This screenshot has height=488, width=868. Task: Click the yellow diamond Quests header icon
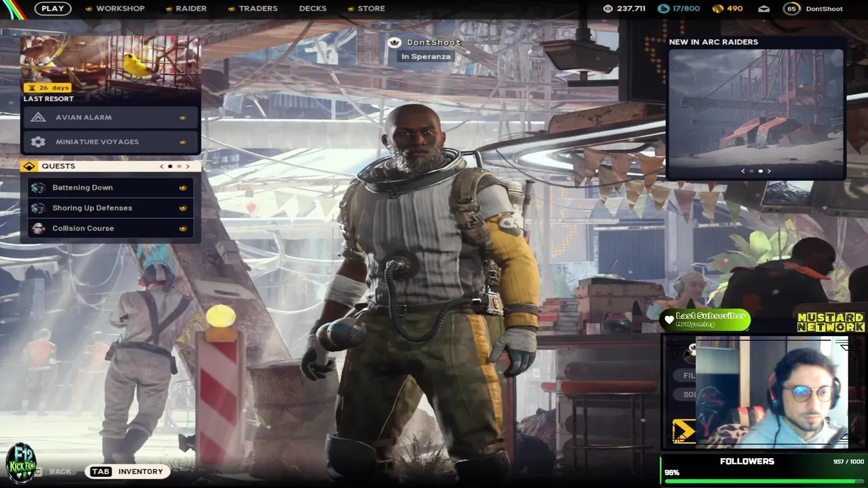click(28, 166)
